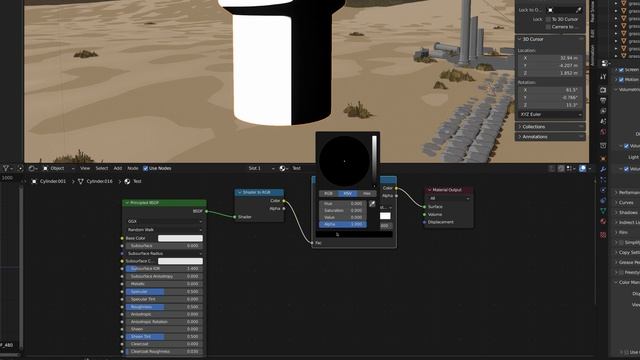Toggle the Freestyle checkbox

coord(621,272)
